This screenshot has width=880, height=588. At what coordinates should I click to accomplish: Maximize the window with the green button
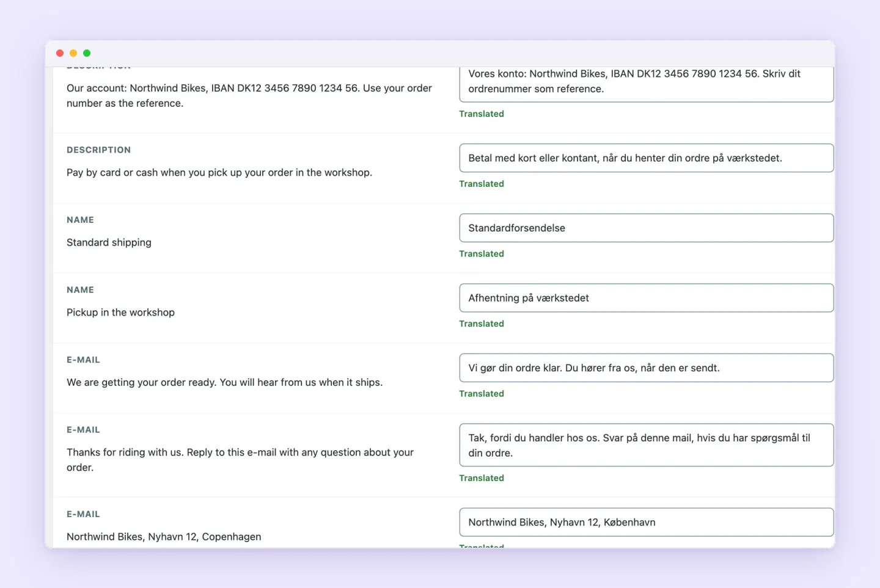87,53
